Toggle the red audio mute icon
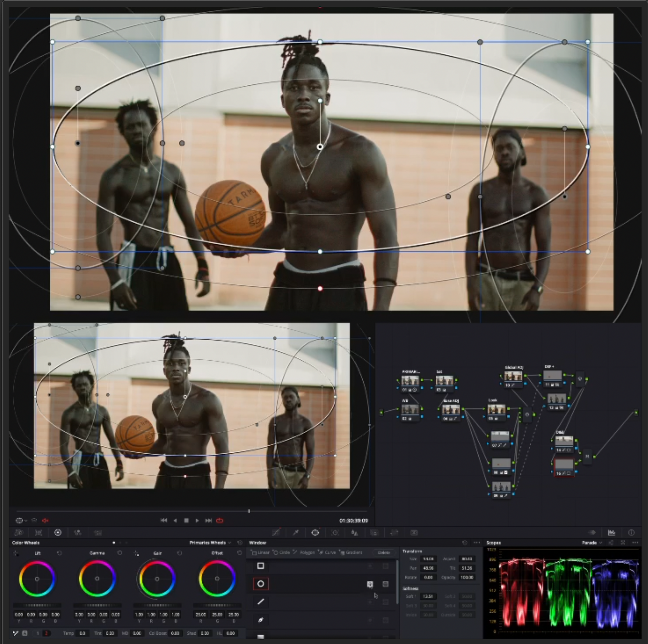 (45, 520)
